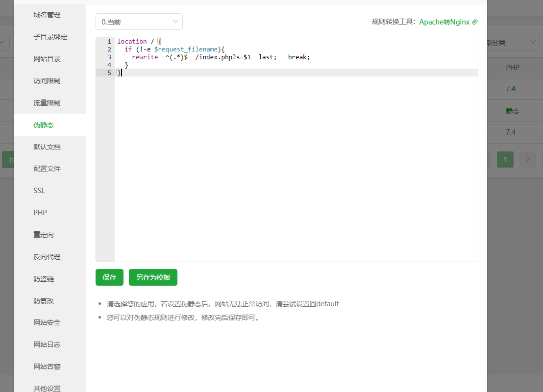The image size is (543, 392).
Task: Switch to the SSL tab
Action: 39,191
